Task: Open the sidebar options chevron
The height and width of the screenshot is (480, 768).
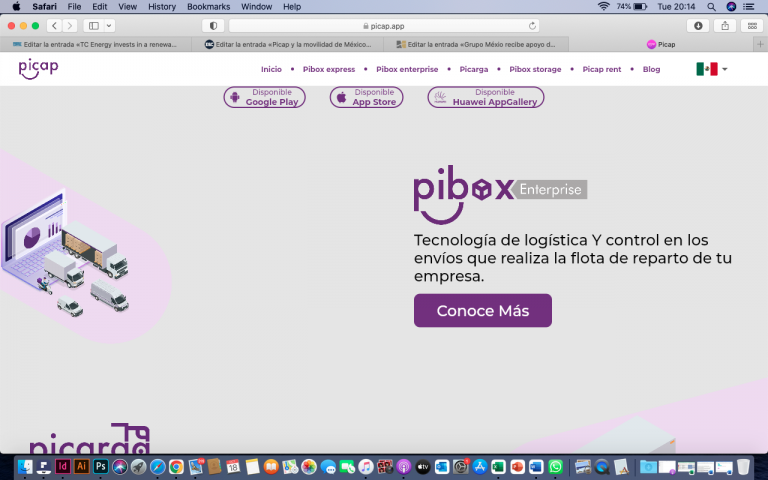Action: (x=109, y=25)
